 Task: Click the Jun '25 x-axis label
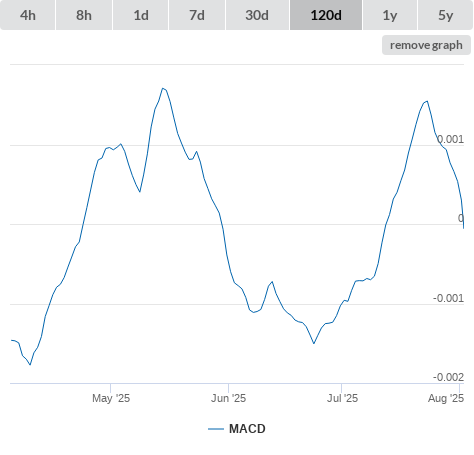228,398
